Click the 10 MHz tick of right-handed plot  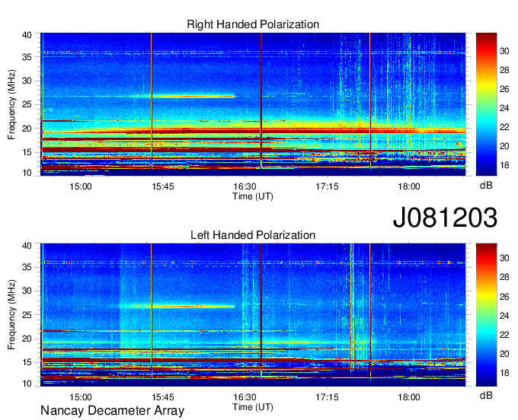click(27, 173)
